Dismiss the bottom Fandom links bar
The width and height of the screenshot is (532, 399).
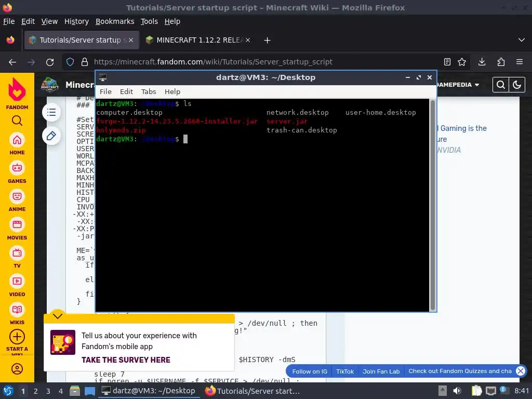click(521, 371)
